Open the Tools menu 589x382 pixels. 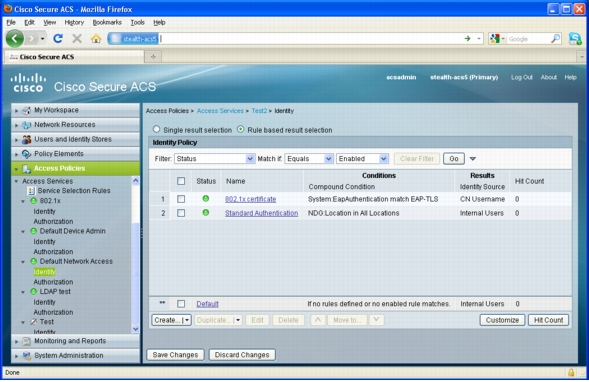pyautogui.click(x=137, y=23)
